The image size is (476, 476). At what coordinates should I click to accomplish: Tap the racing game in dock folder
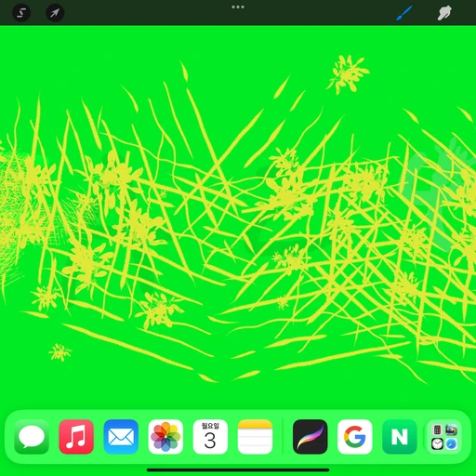click(x=452, y=430)
